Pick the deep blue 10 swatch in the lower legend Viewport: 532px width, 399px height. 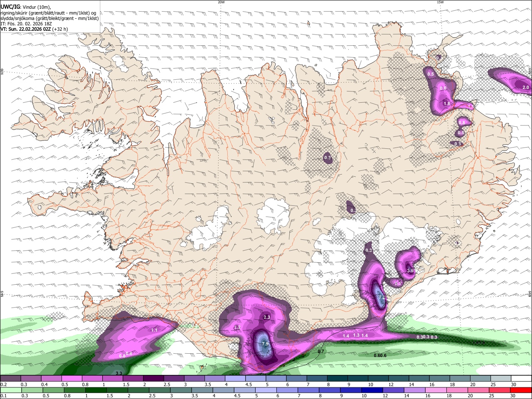click(x=372, y=390)
